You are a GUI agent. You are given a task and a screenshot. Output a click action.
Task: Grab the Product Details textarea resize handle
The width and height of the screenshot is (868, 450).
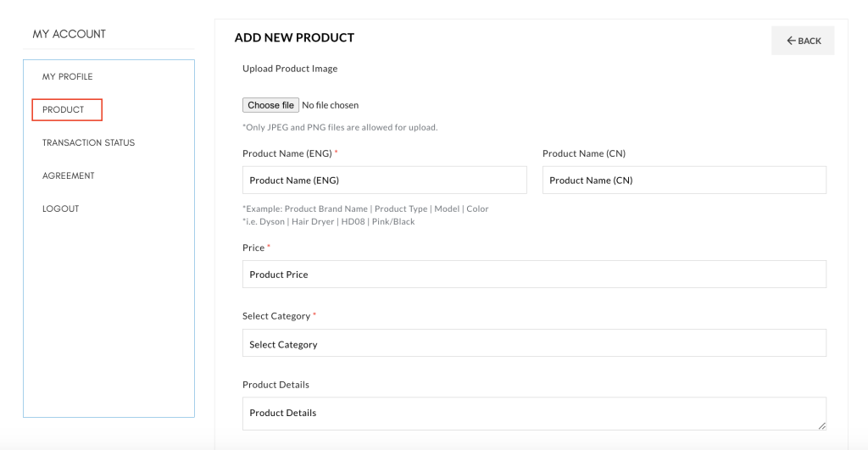click(x=822, y=425)
